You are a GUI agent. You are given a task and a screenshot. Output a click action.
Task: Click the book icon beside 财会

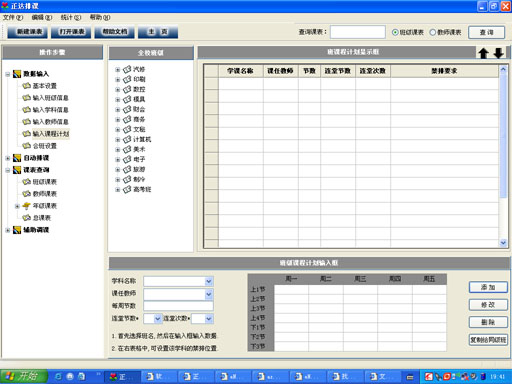click(x=127, y=109)
